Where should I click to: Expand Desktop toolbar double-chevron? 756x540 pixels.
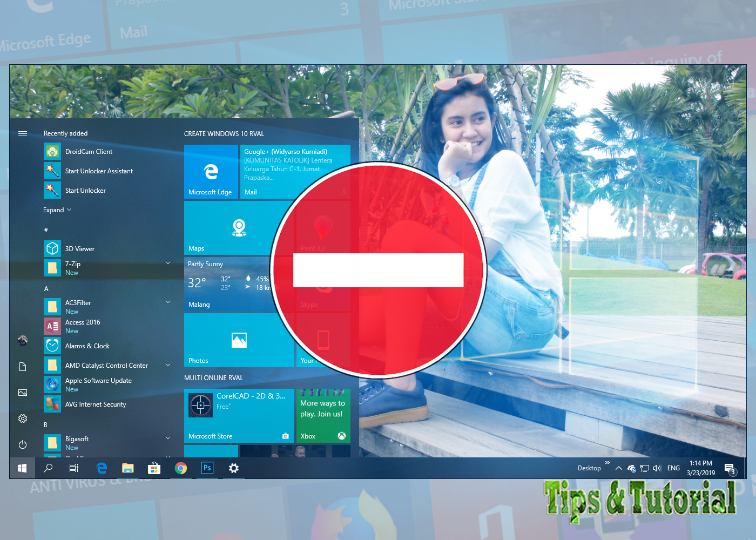[x=607, y=463]
